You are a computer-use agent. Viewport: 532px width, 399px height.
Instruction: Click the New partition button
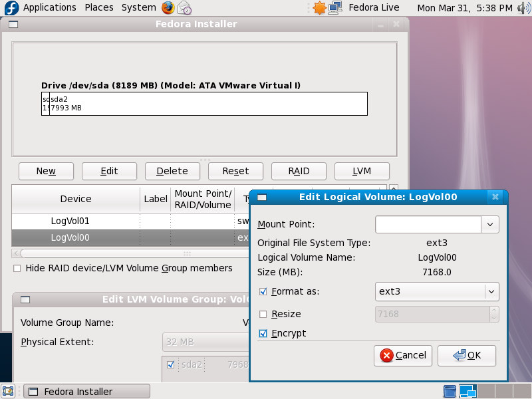click(46, 171)
